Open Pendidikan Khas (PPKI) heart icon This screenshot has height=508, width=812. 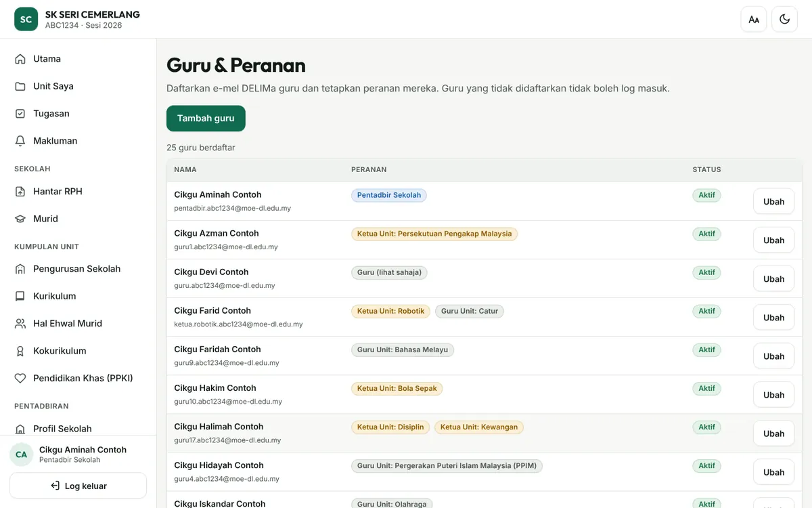point(20,378)
